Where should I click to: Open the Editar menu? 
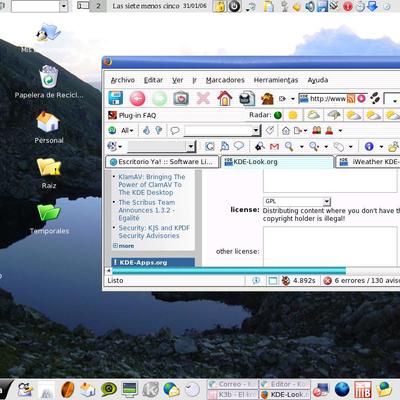[153, 80]
